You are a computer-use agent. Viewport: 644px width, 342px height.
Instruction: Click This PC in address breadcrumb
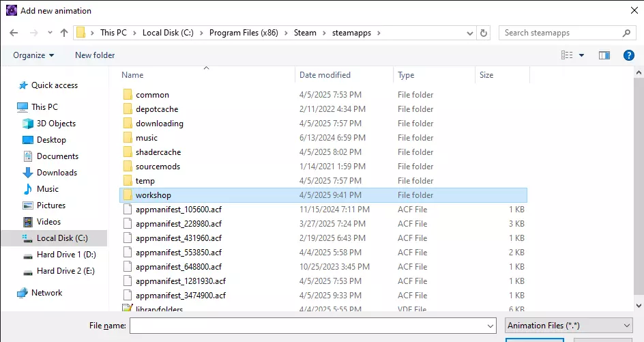click(x=113, y=33)
